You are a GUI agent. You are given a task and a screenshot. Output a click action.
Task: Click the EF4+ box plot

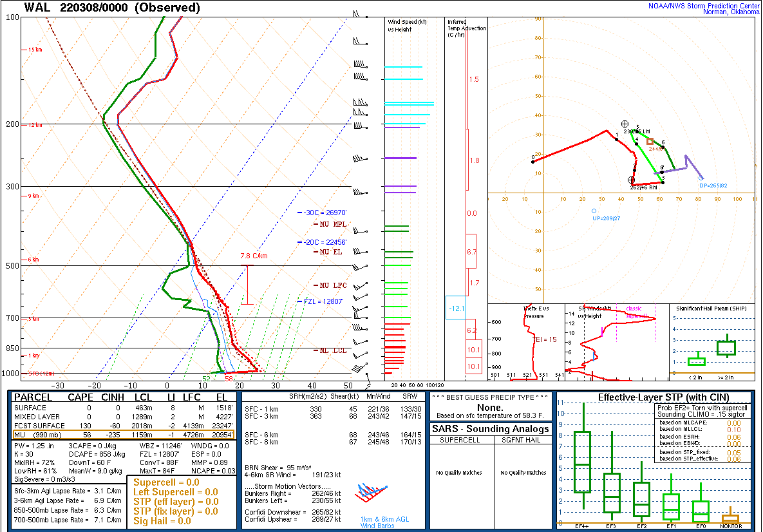(583, 462)
